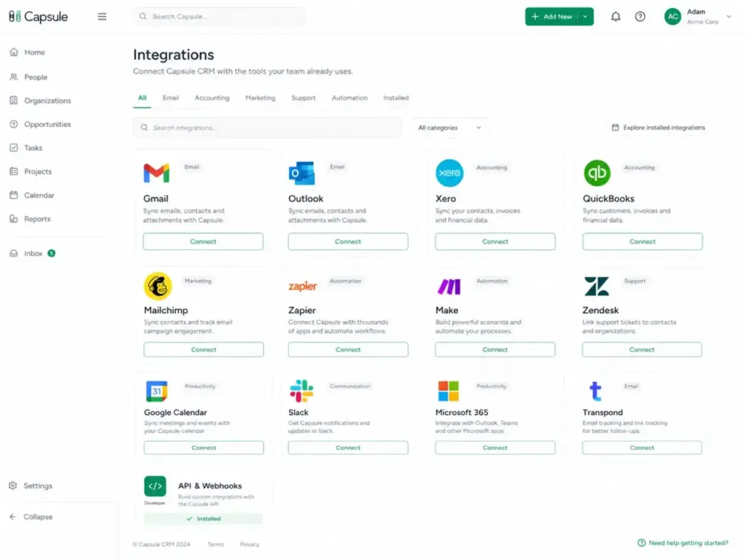Click the Mailchimp monkey icon
The image size is (747, 560).
click(158, 286)
